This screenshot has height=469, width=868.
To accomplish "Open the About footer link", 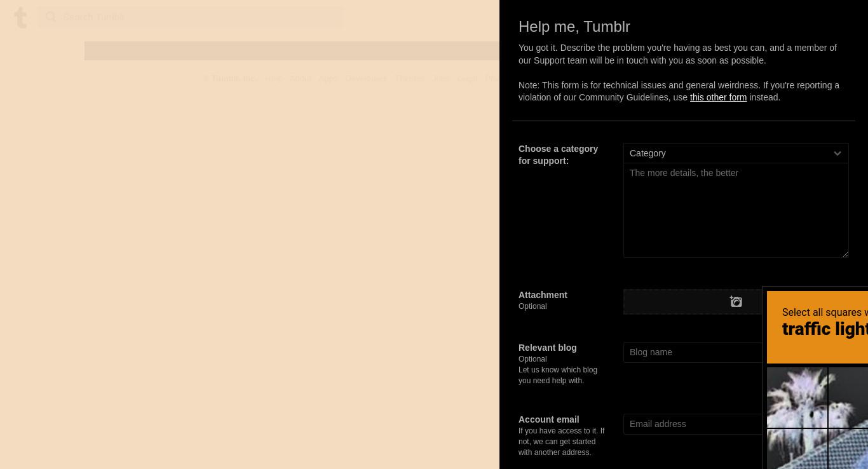I will (301, 79).
